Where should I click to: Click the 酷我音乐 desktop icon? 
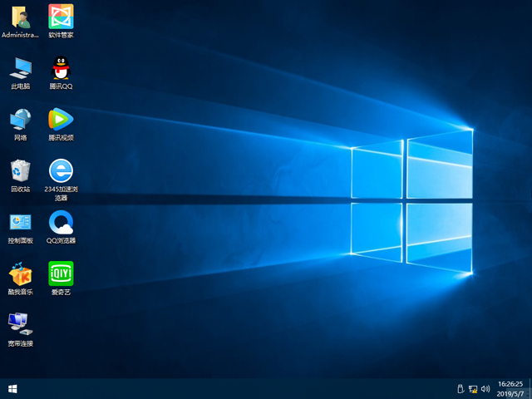point(20,273)
